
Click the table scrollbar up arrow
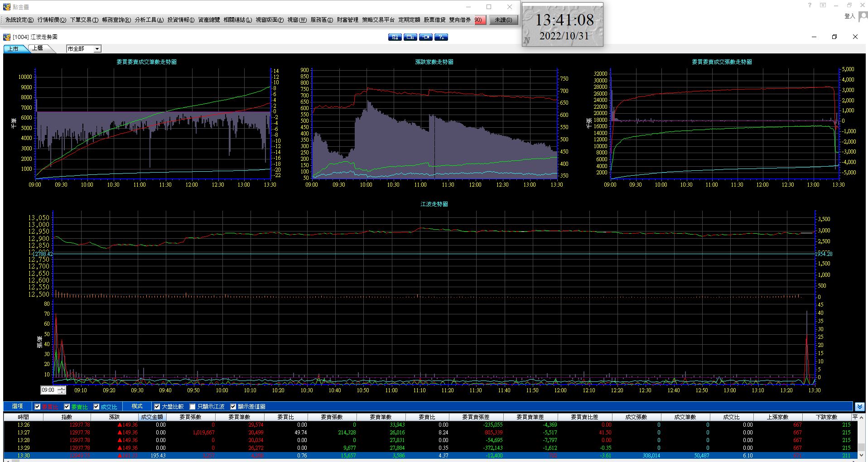(x=862, y=418)
